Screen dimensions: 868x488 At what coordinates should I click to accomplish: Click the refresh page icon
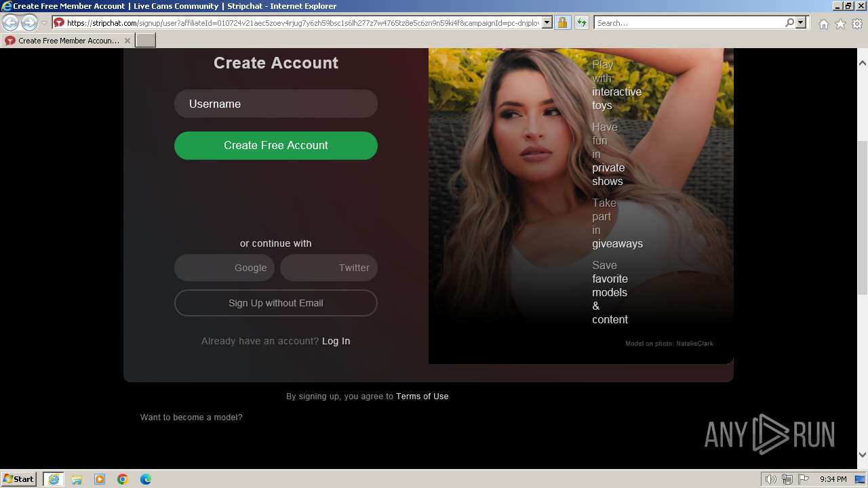click(581, 22)
